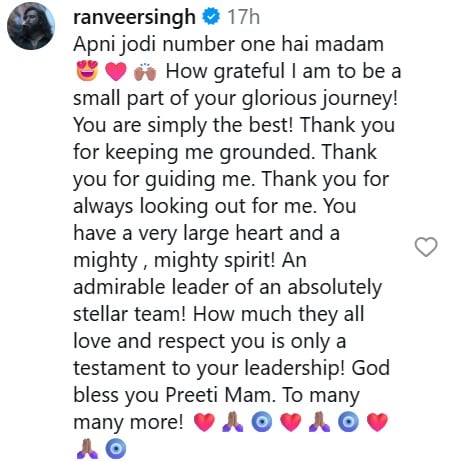Image resolution: width=460 pixels, height=461 pixels.
Task: Click the phrase "stellar team!"
Action: coord(129,314)
